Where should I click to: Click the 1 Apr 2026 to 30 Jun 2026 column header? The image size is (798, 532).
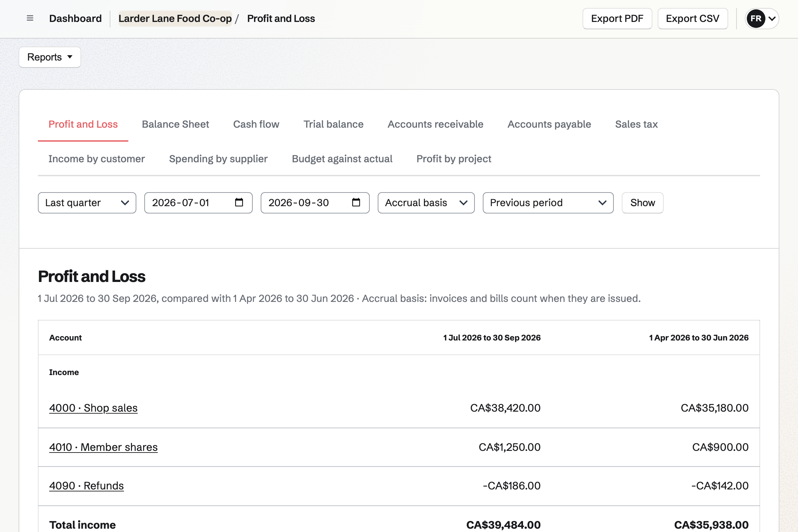(699, 338)
